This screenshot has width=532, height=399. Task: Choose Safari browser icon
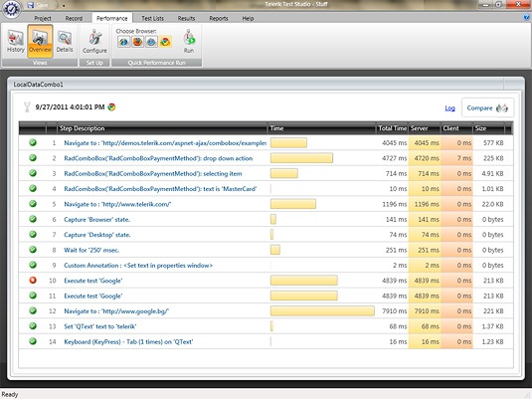tap(151, 42)
